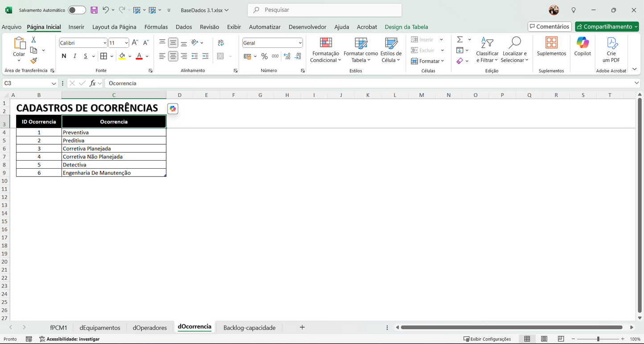Click the Pesquisar search box
644x344 pixels.
click(x=324, y=10)
